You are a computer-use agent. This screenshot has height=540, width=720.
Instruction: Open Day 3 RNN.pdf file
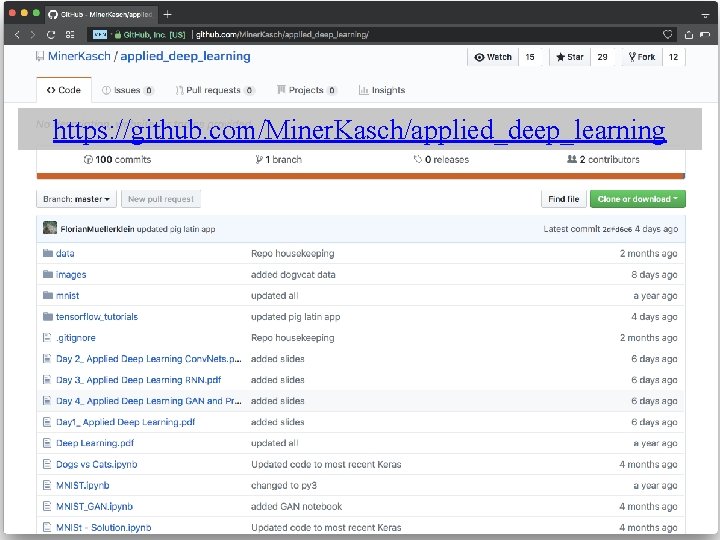pos(139,380)
